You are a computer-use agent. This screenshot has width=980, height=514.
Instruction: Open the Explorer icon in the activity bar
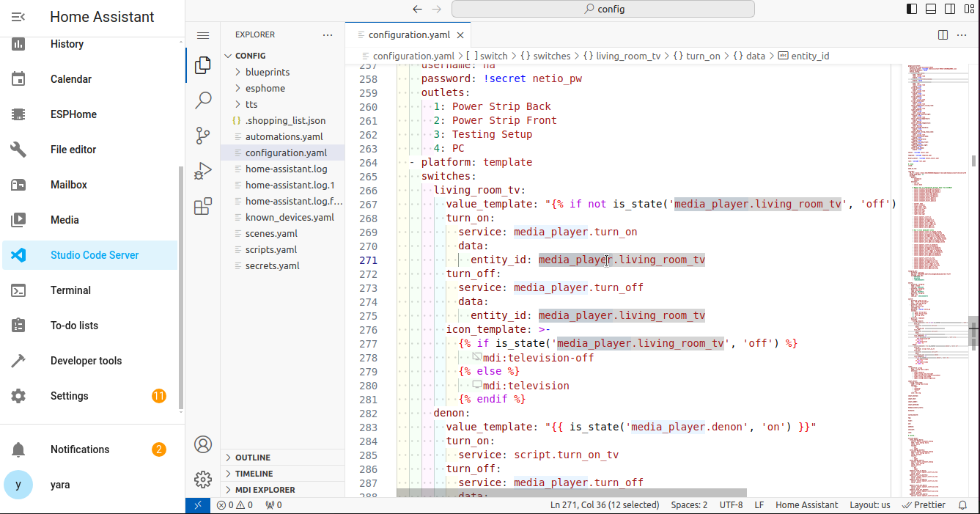[x=203, y=65]
